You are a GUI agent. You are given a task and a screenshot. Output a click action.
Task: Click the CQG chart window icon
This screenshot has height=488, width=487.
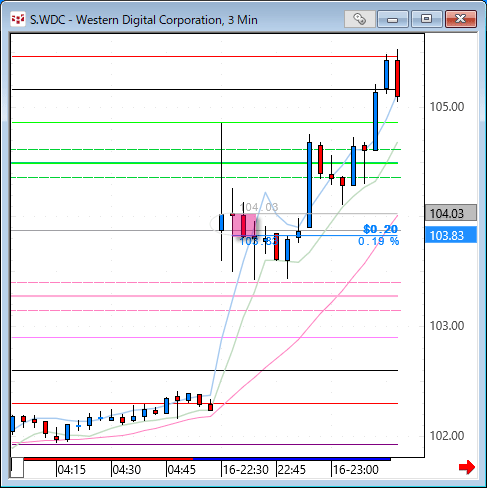tap(18, 19)
